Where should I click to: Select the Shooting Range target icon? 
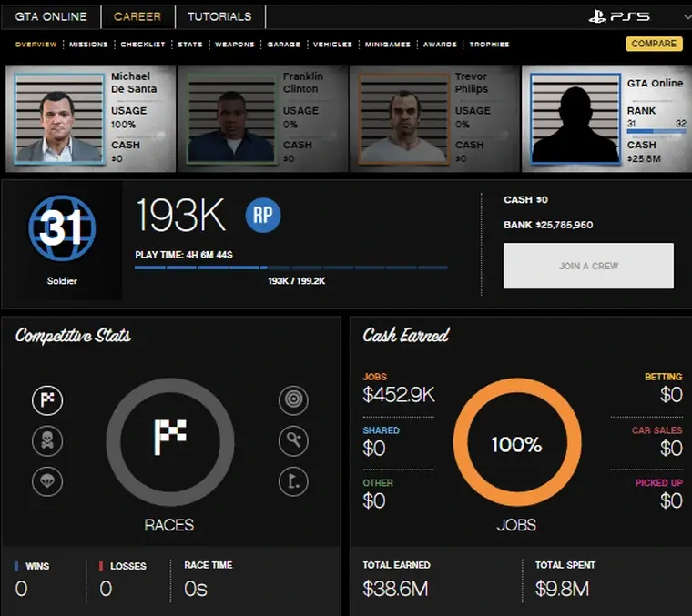pos(293,400)
